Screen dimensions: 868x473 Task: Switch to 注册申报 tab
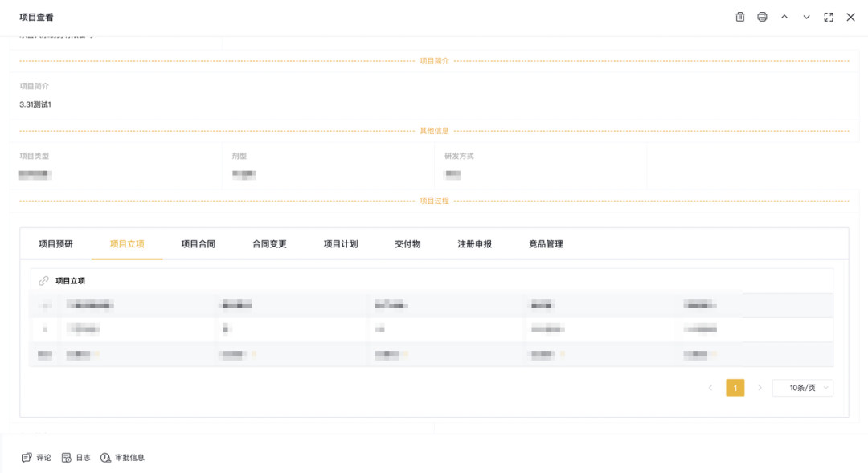click(474, 244)
